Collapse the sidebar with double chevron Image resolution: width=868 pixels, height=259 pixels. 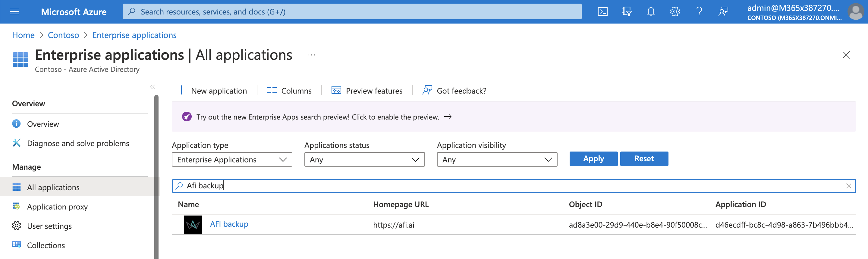pyautogui.click(x=152, y=87)
